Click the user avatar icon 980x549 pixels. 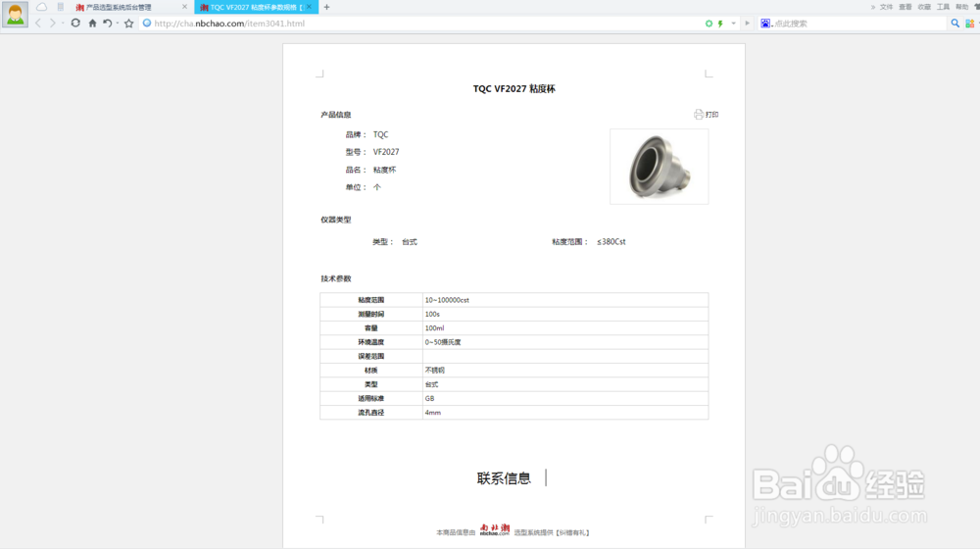coord(15,14)
